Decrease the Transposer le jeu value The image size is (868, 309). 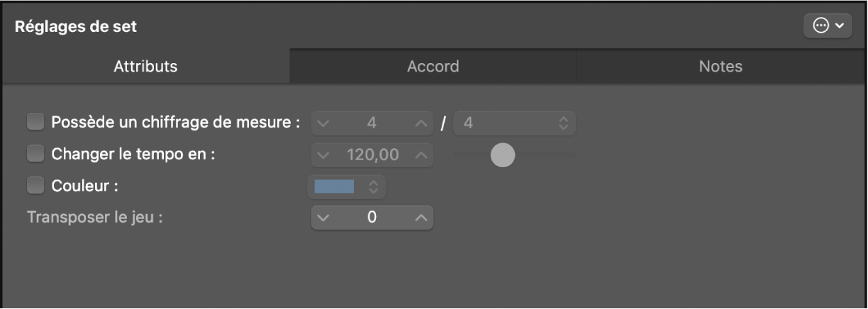[324, 218]
